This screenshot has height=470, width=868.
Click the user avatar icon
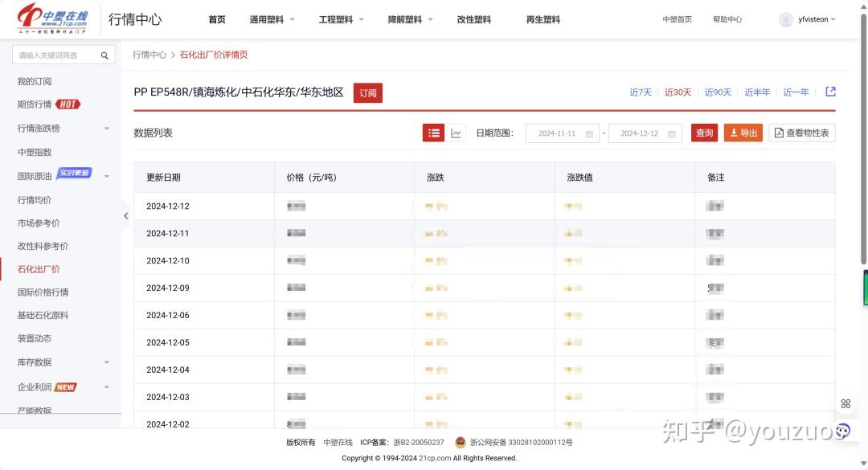786,19
